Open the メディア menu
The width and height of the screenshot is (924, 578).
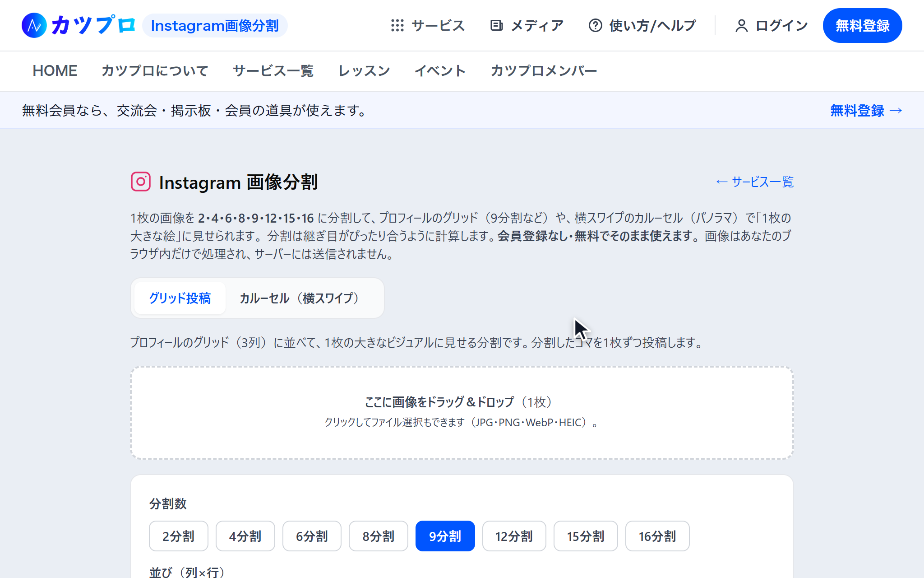point(527,26)
